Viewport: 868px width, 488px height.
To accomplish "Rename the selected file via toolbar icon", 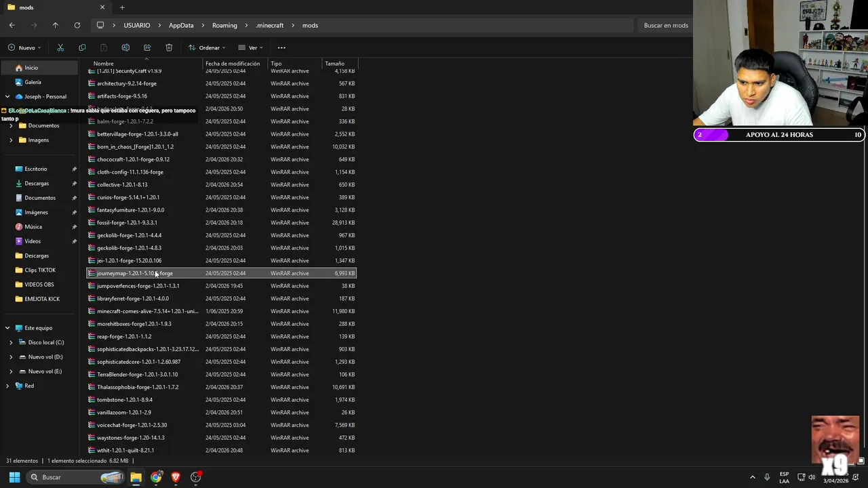I will pos(125,47).
